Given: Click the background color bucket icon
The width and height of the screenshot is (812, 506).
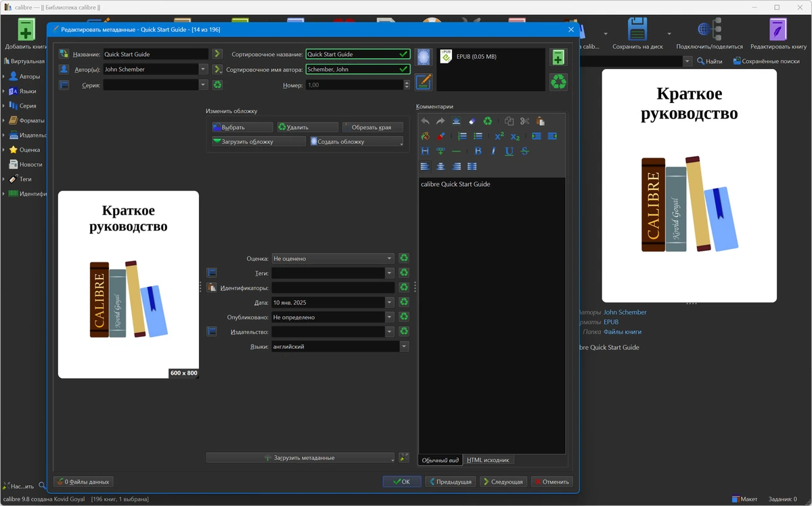Looking at the screenshot, I should (x=425, y=136).
